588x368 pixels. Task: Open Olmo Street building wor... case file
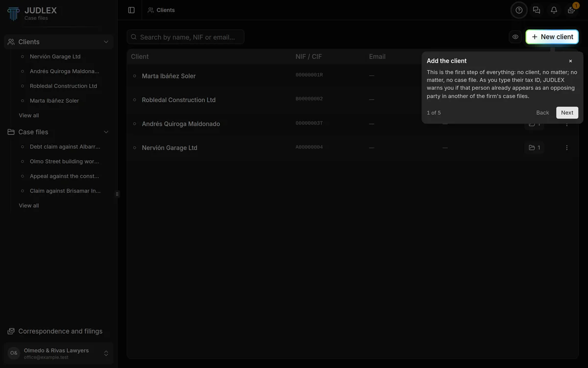(64, 161)
